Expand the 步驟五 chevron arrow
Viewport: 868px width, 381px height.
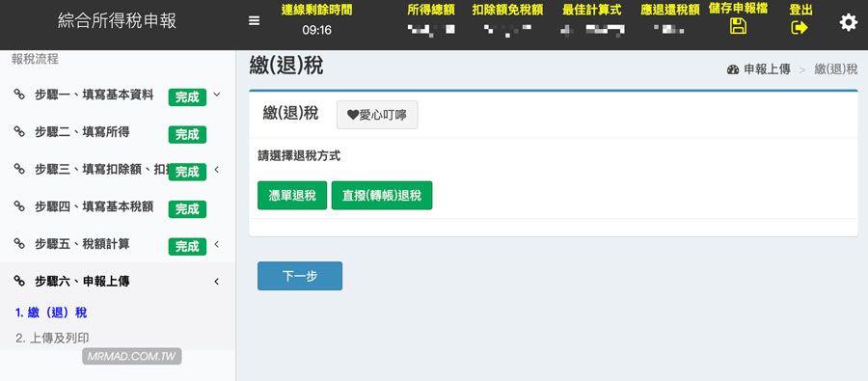tap(216, 244)
